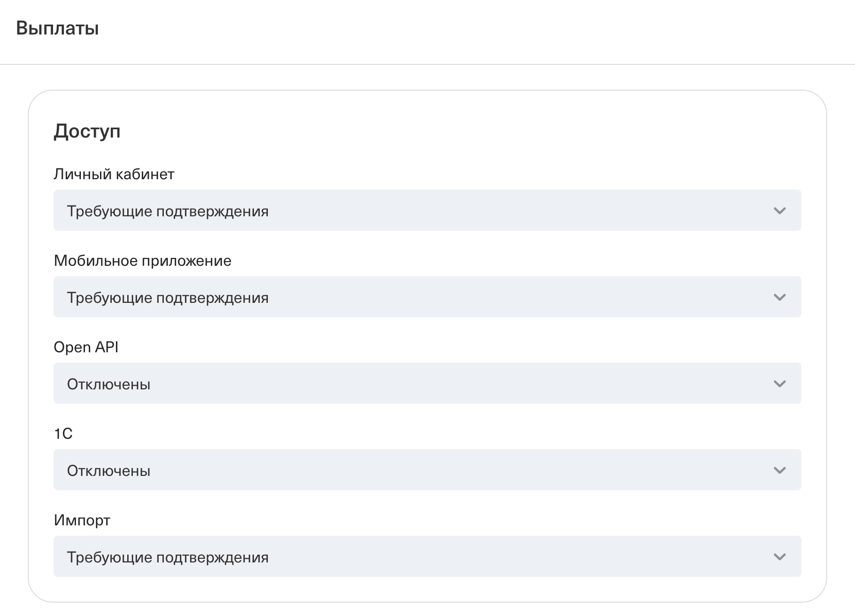
Task: Expand the 1С access dropdown
Action: point(427,470)
